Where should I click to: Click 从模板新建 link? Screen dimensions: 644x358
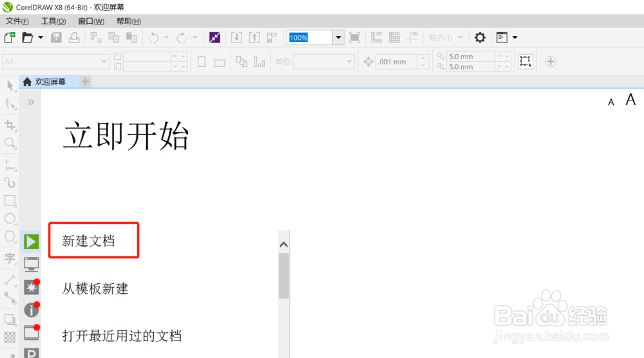point(95,288)
